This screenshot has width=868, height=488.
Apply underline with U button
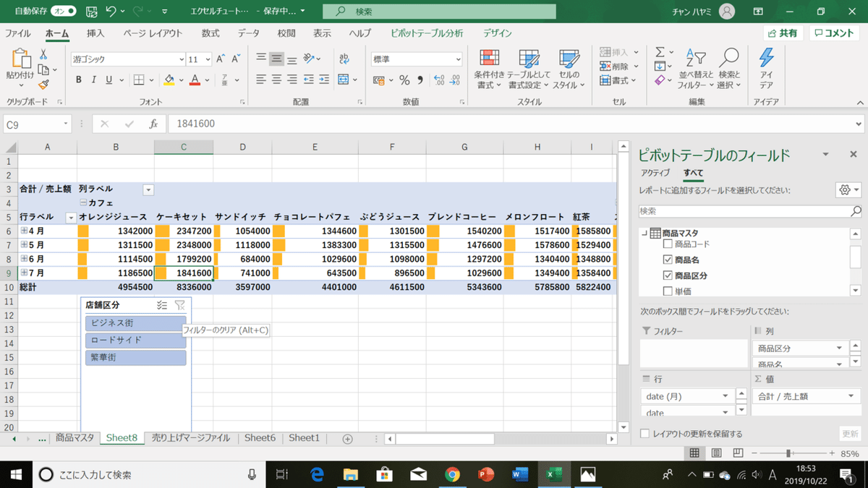tap(109, 80)
